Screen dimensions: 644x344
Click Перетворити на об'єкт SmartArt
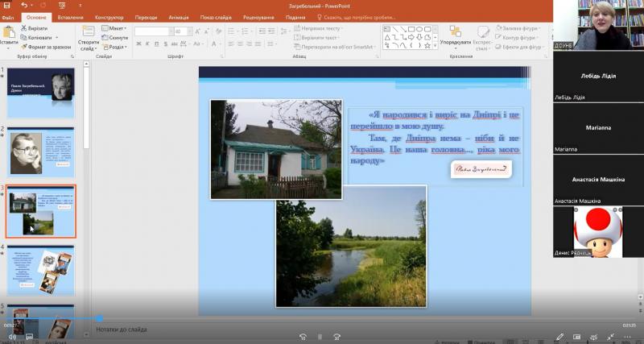(x=335, y=47)
